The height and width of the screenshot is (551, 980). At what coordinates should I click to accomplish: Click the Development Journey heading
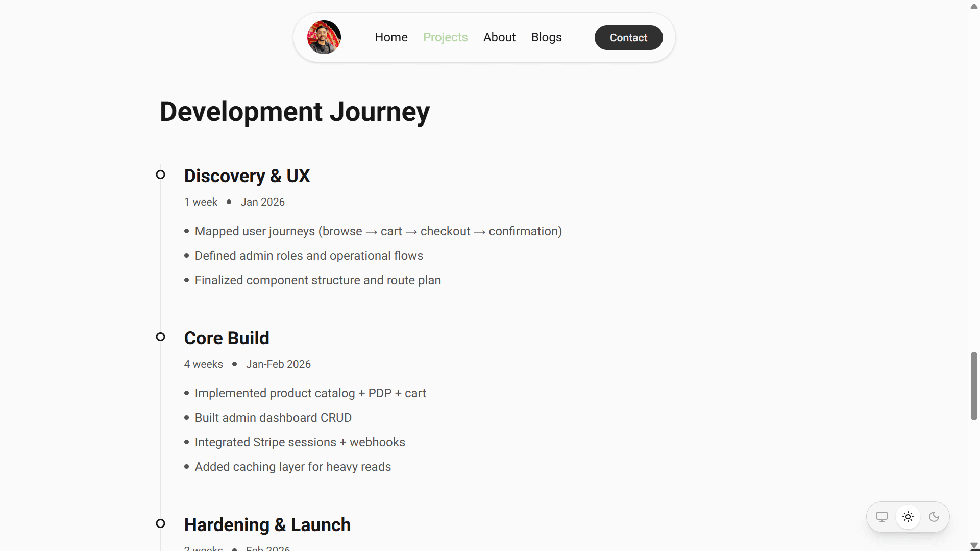(x=295, y=112)
